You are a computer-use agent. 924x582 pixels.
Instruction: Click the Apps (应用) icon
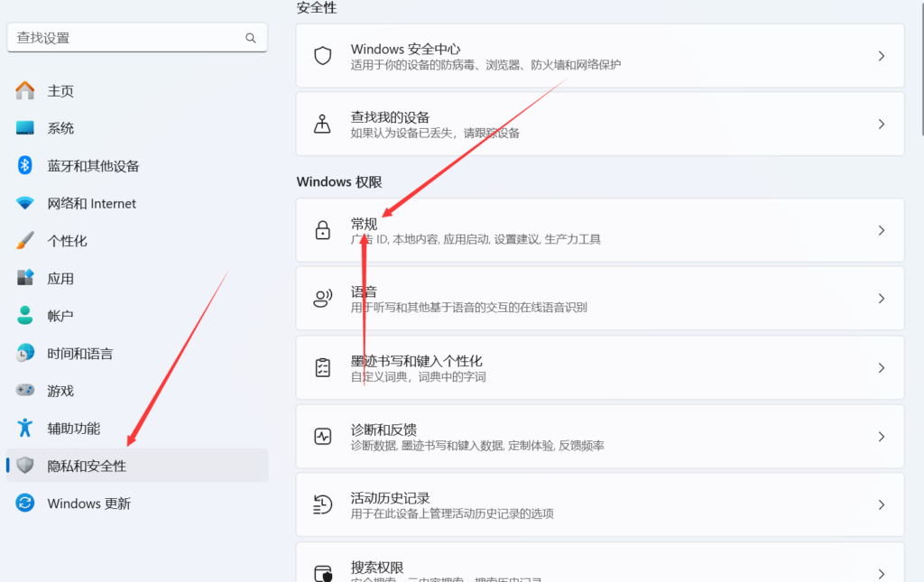pyautogui.click(x=24, y=277)
